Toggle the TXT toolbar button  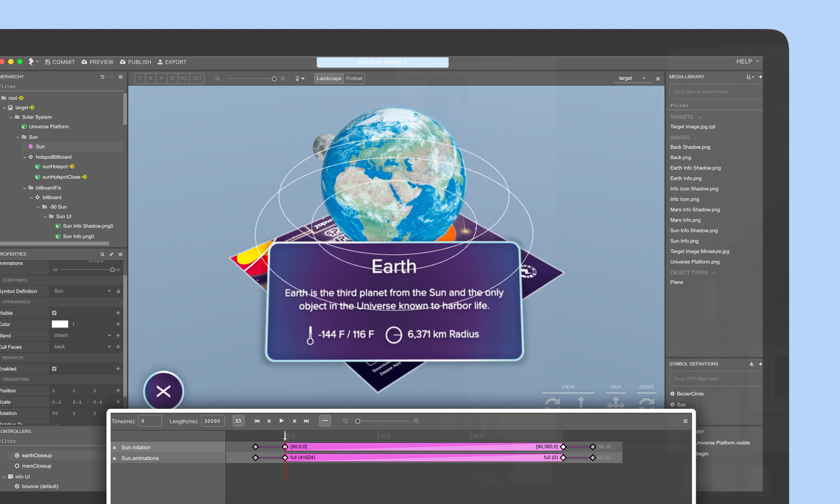click(x=197, y=78)
